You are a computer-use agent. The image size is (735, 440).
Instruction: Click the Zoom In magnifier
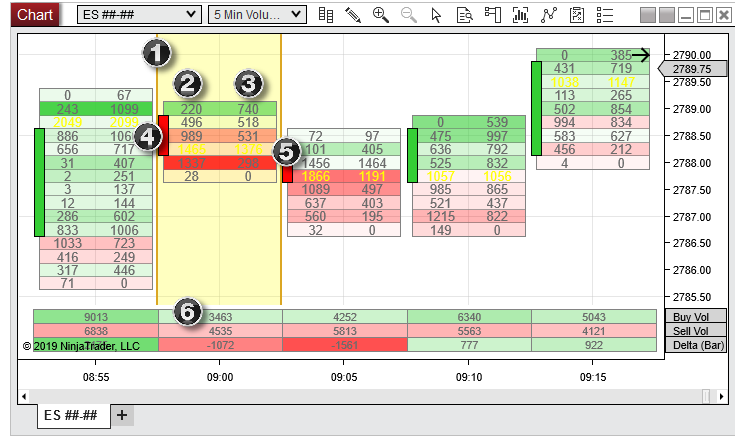point(381,15)
